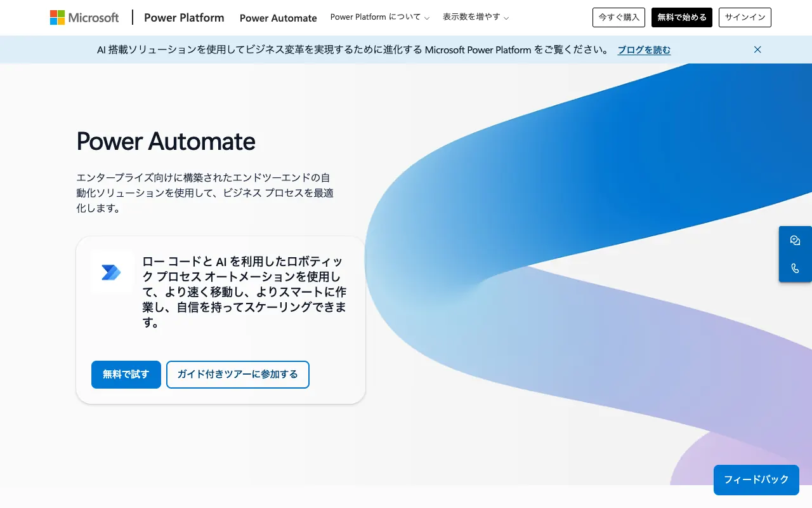The width and height of the screenshot is (812, 508).
Task: Click the サインイン button
Action: point(745,18)
